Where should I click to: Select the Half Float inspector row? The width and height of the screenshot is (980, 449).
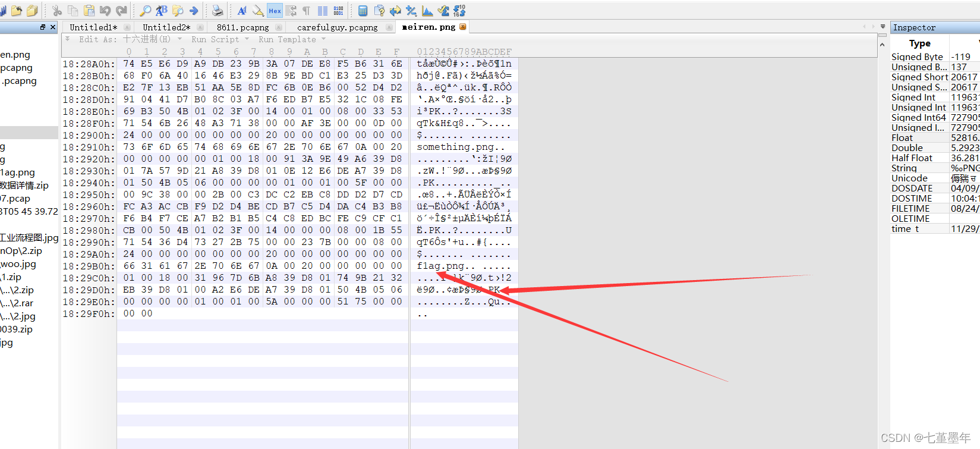(x=935, y=158)
